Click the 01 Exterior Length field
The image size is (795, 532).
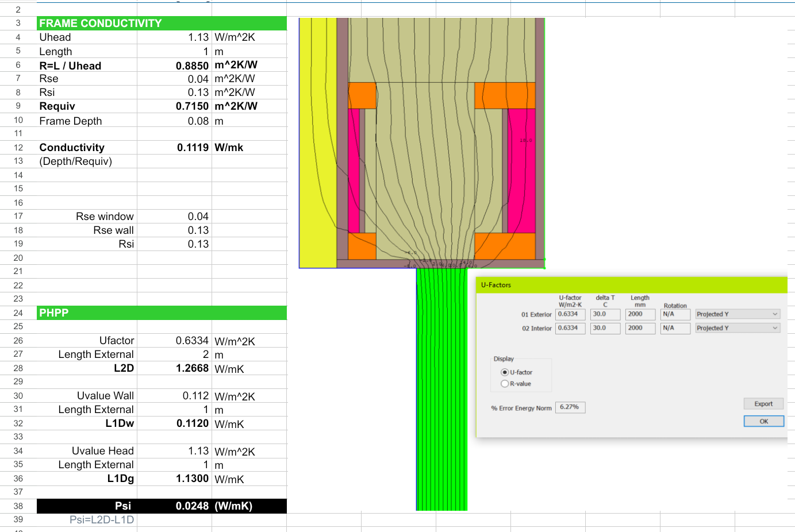pyautogui.click(x=640, y=314)
